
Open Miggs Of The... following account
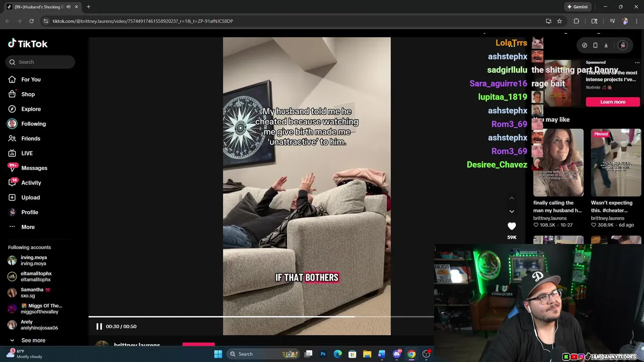pyautogui.click(x=35, y=309)
